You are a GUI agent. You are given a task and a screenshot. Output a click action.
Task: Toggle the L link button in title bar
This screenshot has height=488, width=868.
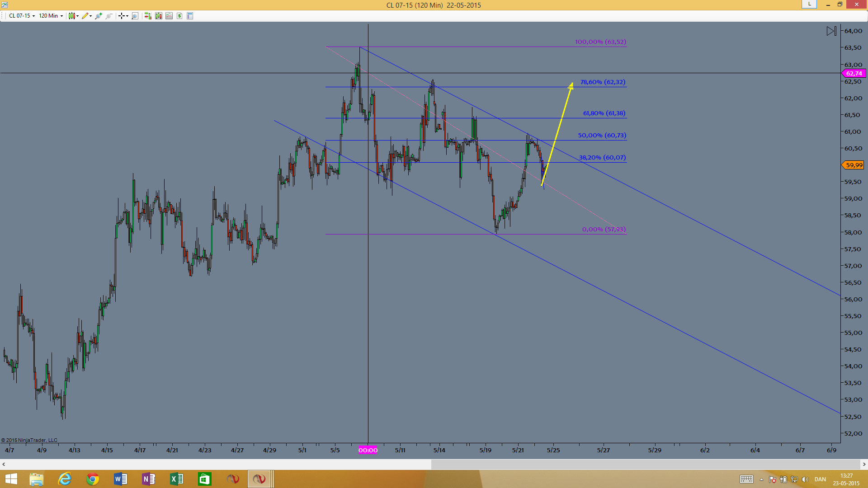click(x=809, y=4)
